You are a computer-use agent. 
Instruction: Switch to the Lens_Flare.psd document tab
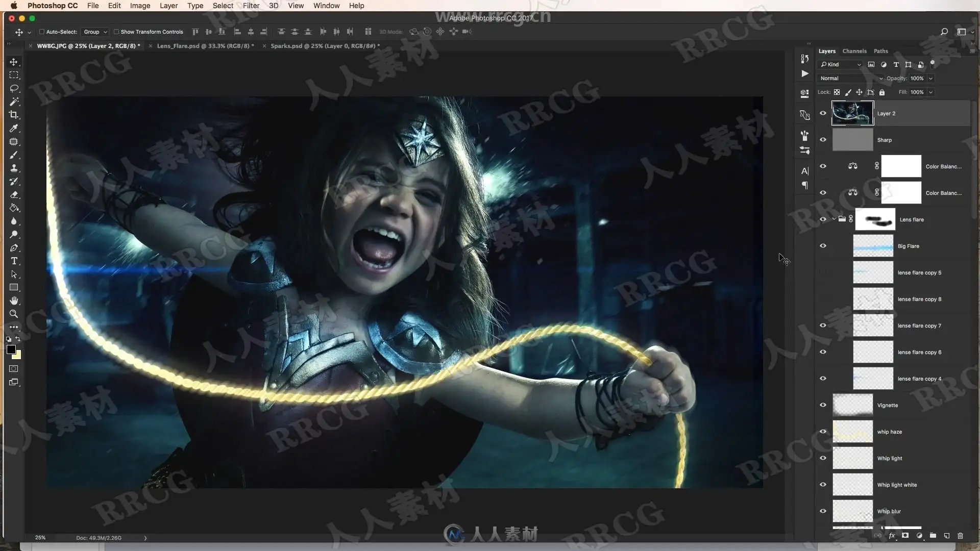(205, 46)
